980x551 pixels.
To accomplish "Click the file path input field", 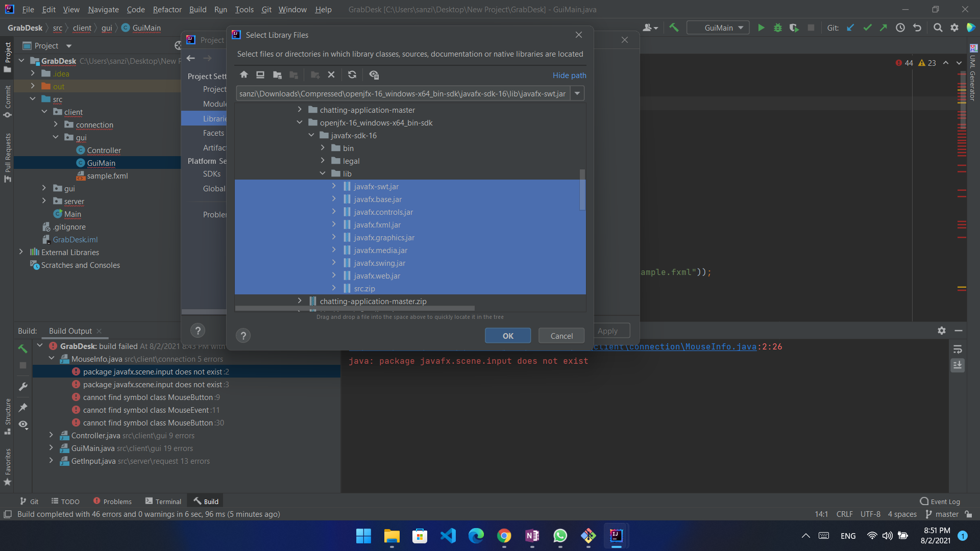I will click(402, 93).
